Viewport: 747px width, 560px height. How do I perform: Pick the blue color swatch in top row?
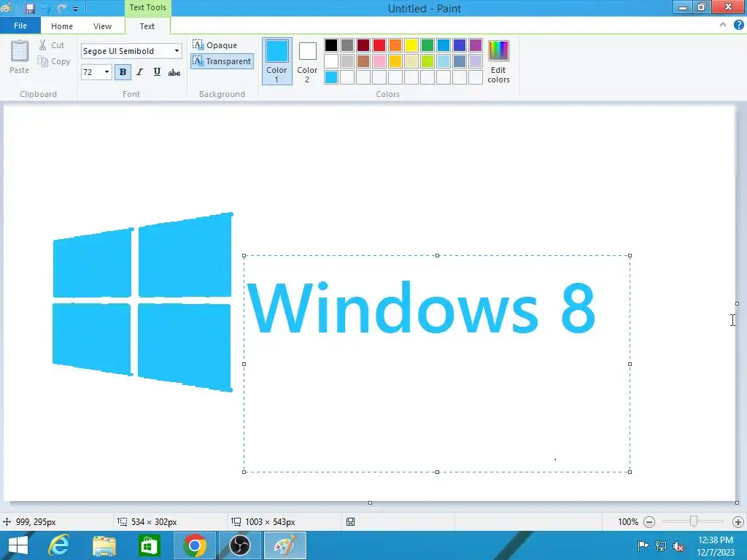444,45
